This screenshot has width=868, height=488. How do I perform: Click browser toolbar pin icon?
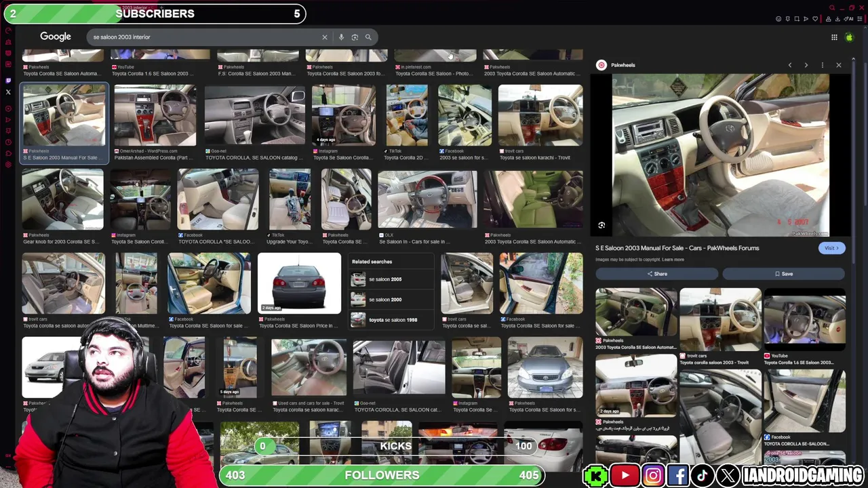coord(787,19)
